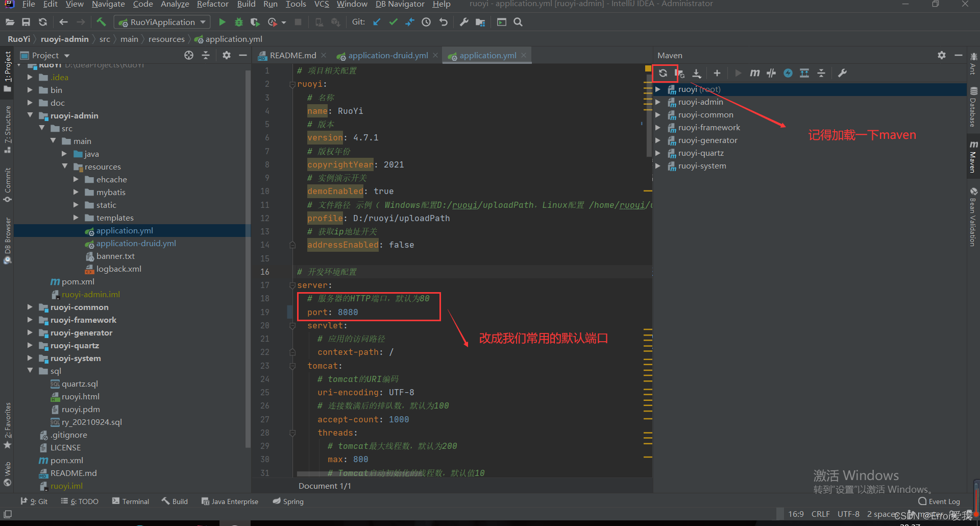Git push arrow icon

pos(410,22)
